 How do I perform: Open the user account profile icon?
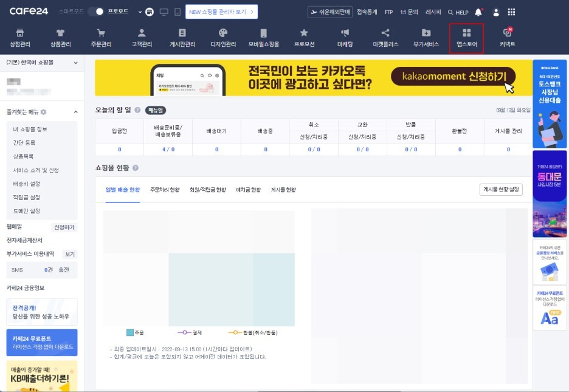point(495,12)
